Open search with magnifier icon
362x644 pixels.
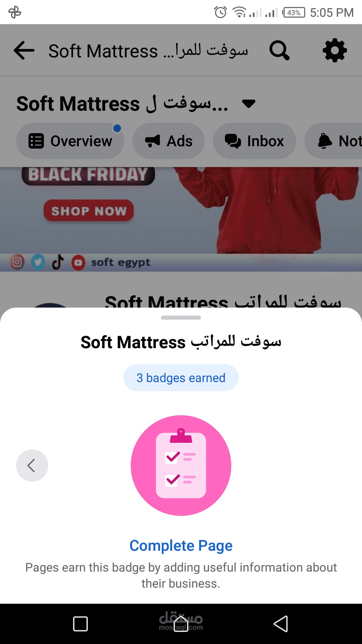(x=280, y=50)
